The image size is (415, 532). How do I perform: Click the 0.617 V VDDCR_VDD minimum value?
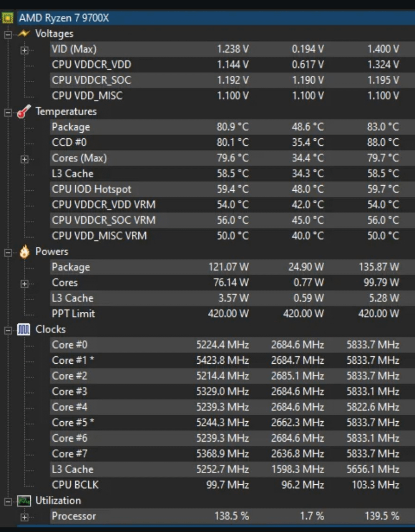pos(308,65)
